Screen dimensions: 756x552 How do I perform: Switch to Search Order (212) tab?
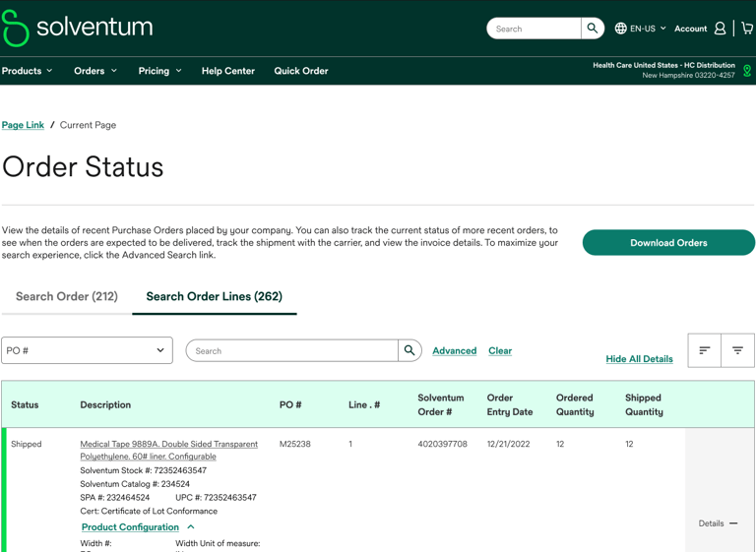67,296
